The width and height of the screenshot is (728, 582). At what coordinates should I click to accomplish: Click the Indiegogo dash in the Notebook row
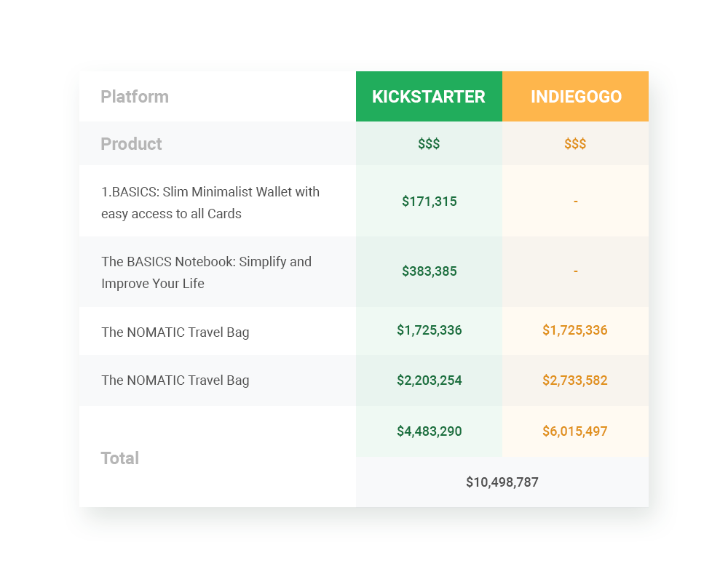tap(576, 271)
